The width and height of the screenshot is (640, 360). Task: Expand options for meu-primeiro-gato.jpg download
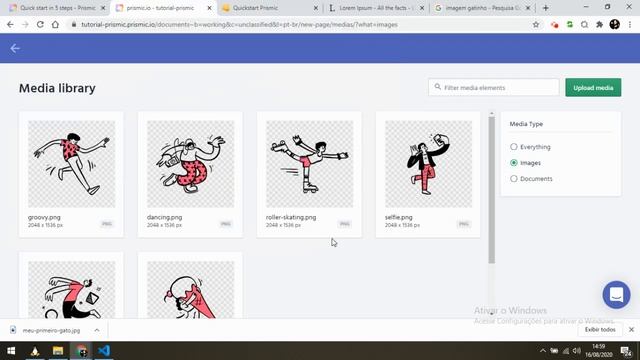click(97, 330)
